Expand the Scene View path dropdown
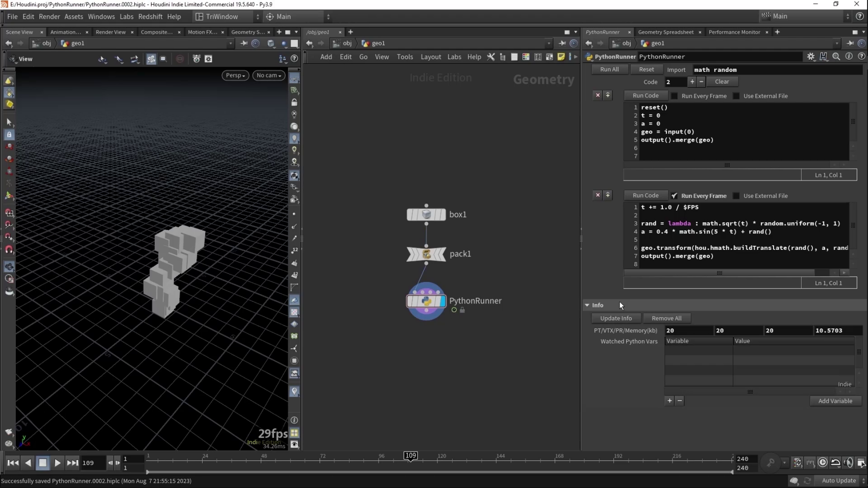868x488 pixels. pyautogui.click(x=231, y=43)
